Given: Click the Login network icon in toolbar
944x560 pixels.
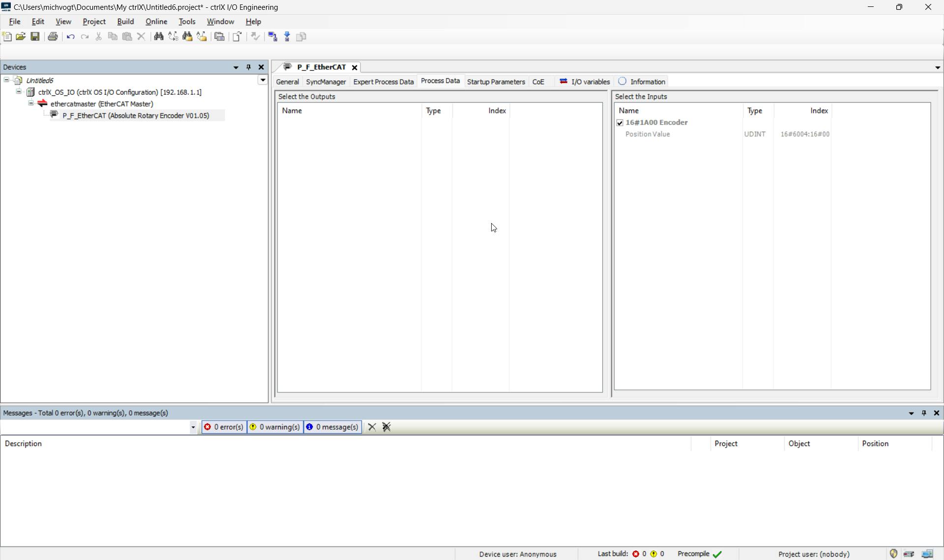Looking at the screenshot, I should [273, 37].
